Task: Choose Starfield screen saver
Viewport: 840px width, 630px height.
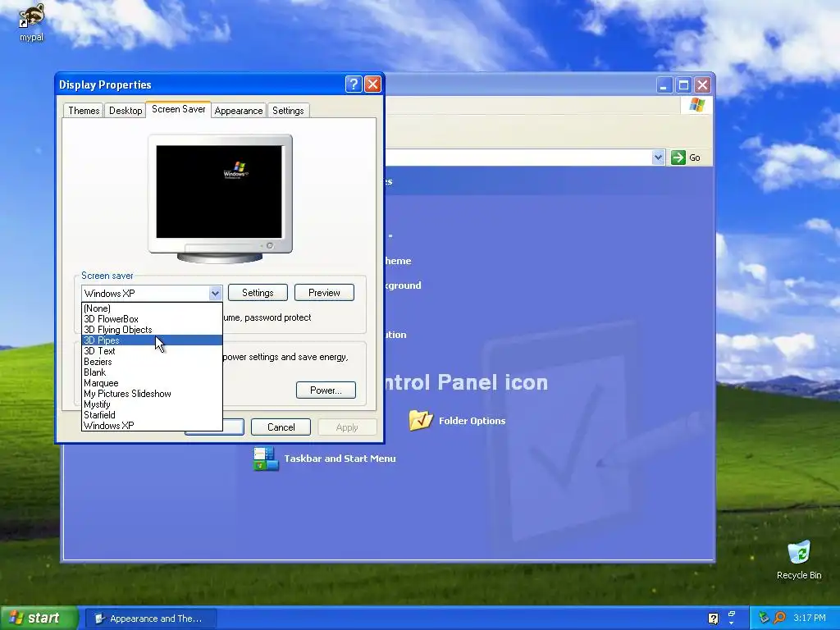Action: point(152,415)
